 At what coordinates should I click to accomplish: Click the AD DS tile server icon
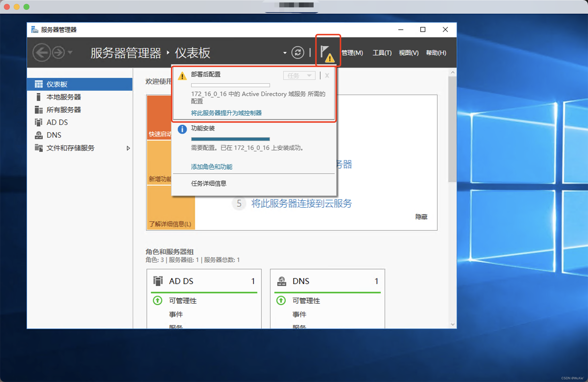tap(158, 281)
